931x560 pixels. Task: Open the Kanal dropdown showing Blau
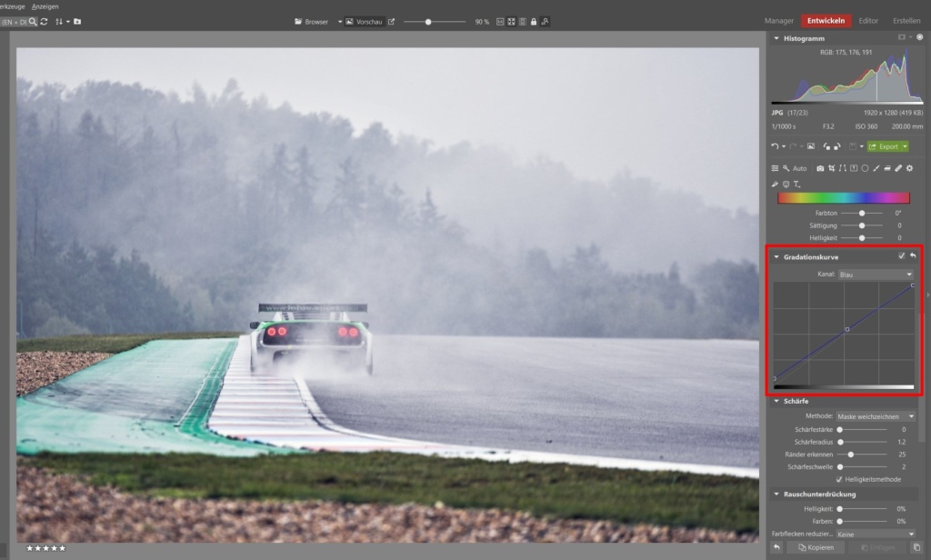pyautogui.click(x=876, y=275)
